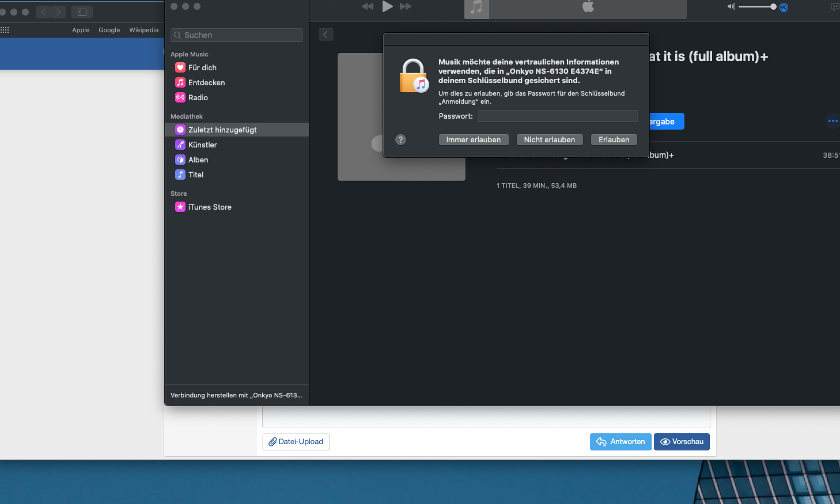Image resolution: width=840 pixels, height=504 pixels.
Task: Open help with the question mark button
Action: (x=401, y=139)
